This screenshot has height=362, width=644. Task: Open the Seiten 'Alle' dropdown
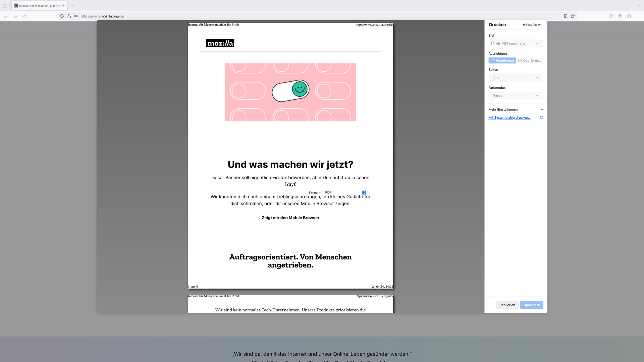pos(516,78)
